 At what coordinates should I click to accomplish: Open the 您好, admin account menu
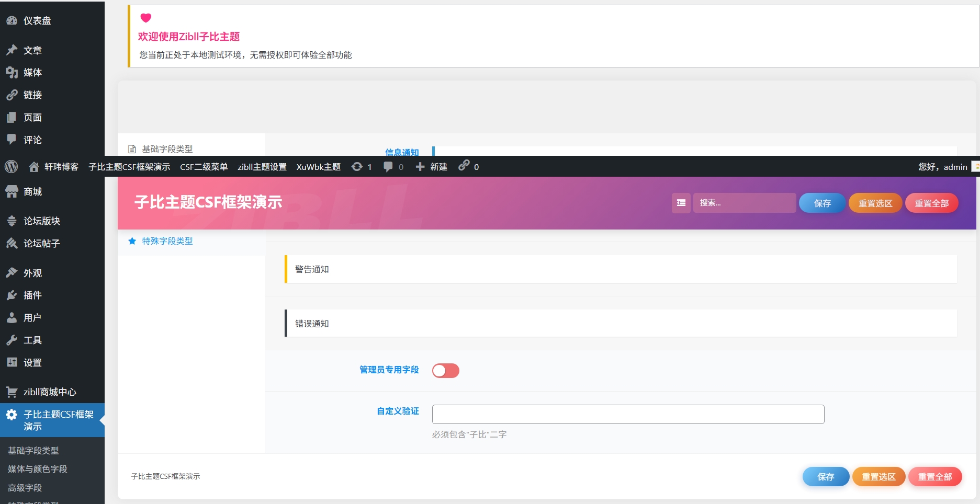coord(942,167)
